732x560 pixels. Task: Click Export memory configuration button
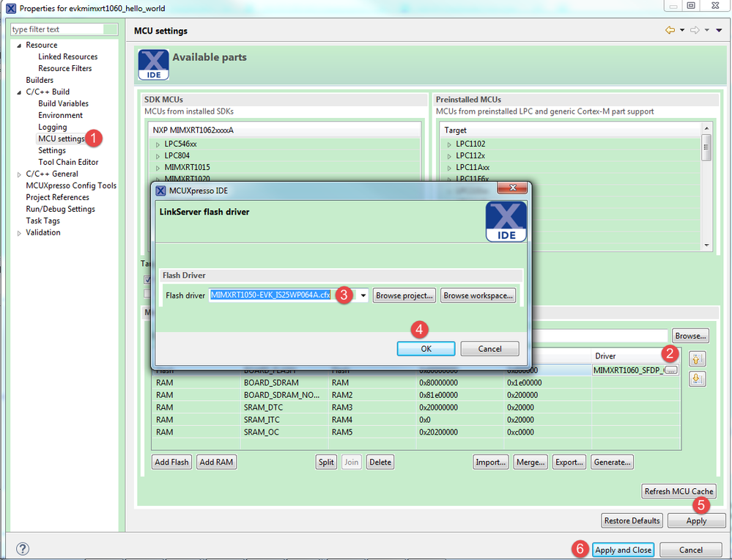569,462
